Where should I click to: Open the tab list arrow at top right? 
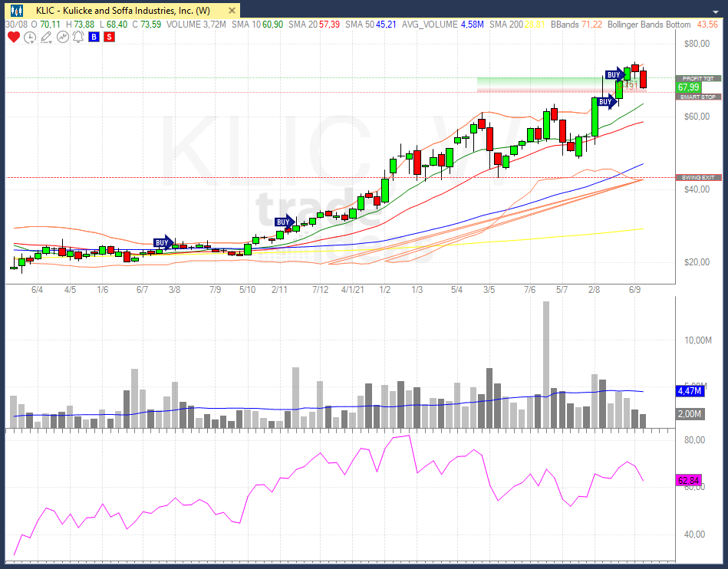point(715,12)
